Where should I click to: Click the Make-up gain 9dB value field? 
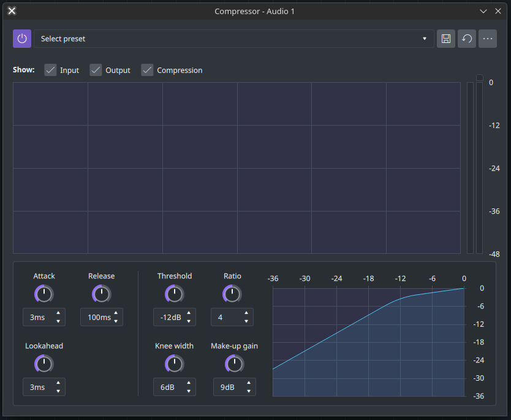tap(234, 387)
